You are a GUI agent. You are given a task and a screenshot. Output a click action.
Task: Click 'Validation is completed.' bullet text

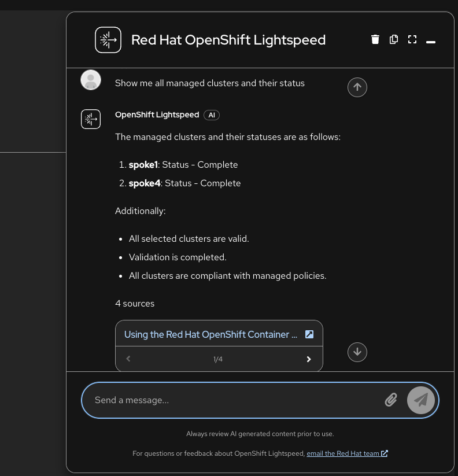pyautogui.click(x=178, y=257)
